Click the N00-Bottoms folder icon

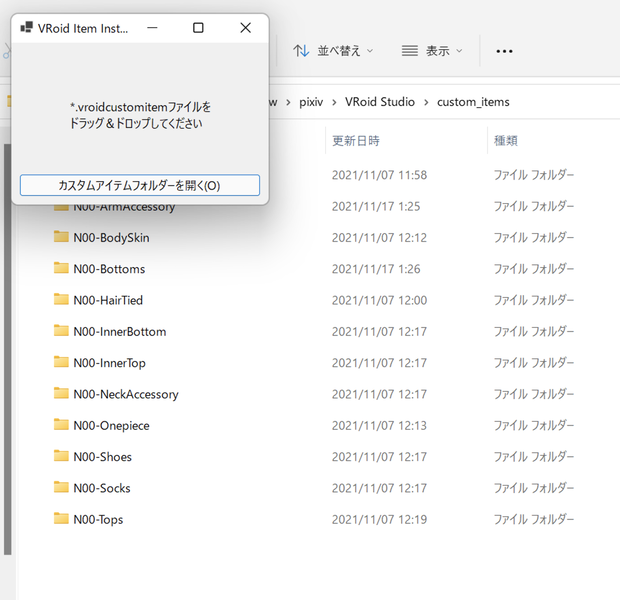[61, 267]
